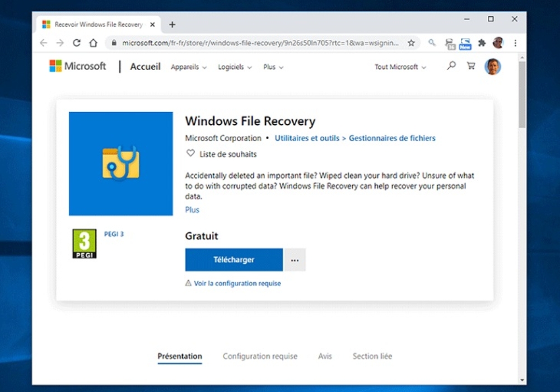
Task: Expand the Logiciels menu
Action: (235, 67)
